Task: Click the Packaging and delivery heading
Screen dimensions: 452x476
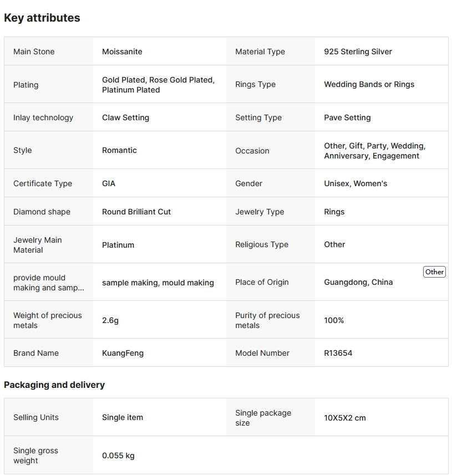Action: click(54, 385)
